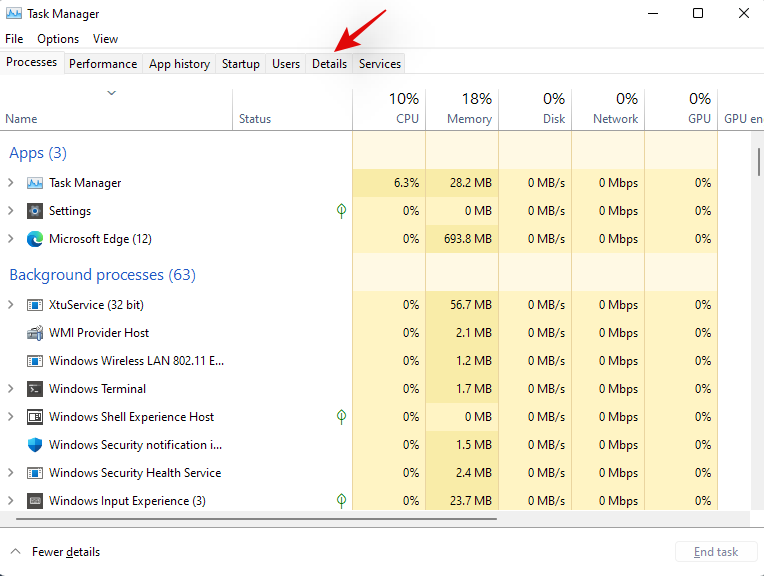Click the WMI Provider Host icon
764x576 pixels.
tap(35, 333)
